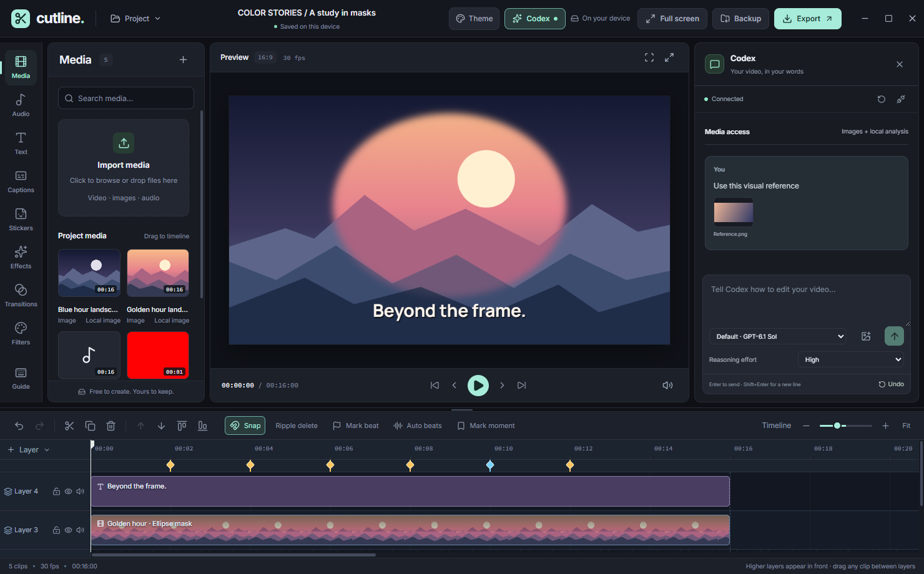Click Mark beat in timeline toolbar

[x=356, y=426]
